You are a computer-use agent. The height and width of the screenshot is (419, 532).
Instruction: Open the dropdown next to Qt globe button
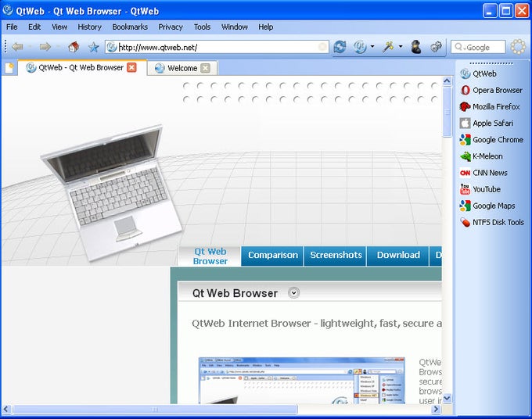(x=372, y=46)
